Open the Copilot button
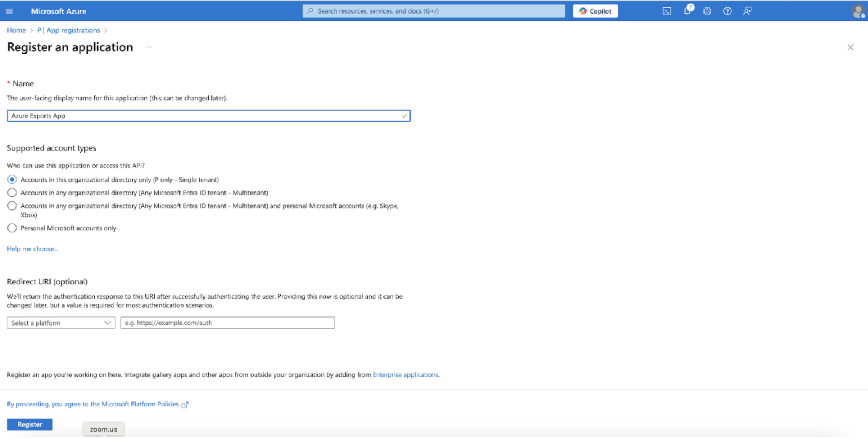This screenshot has width=868, height=439. (x=595, y=11)
